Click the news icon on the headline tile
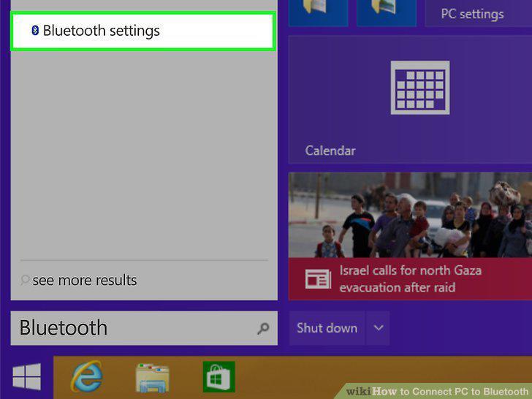Screen dimensions: 532x399 [318, 279]
